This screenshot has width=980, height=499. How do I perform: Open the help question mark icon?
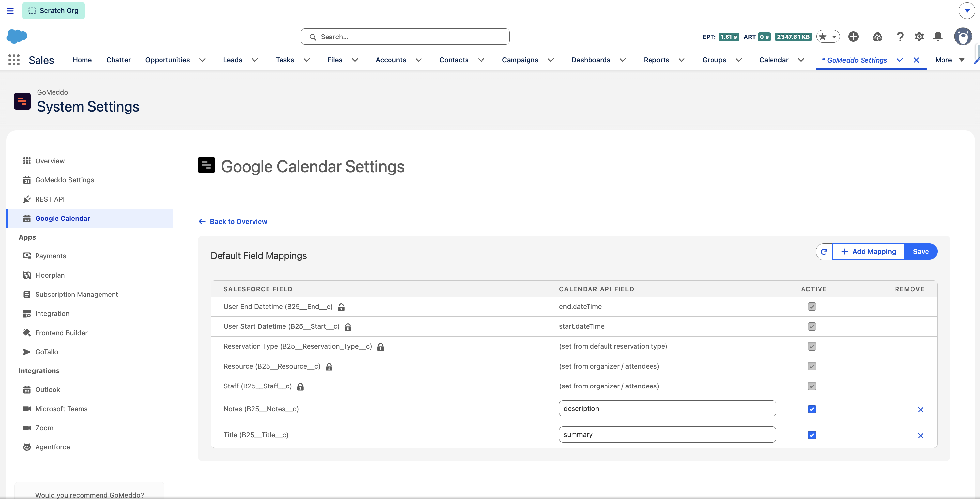(900, 37)
